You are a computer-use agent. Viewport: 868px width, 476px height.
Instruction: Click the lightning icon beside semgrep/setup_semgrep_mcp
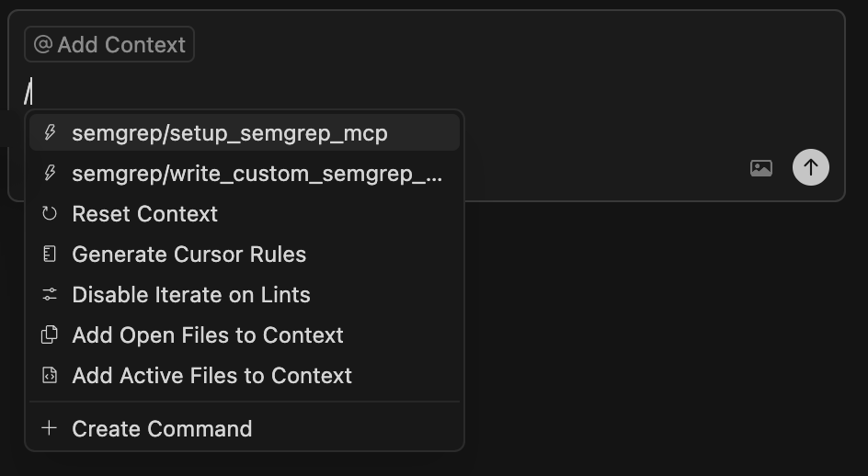[51, 133]
